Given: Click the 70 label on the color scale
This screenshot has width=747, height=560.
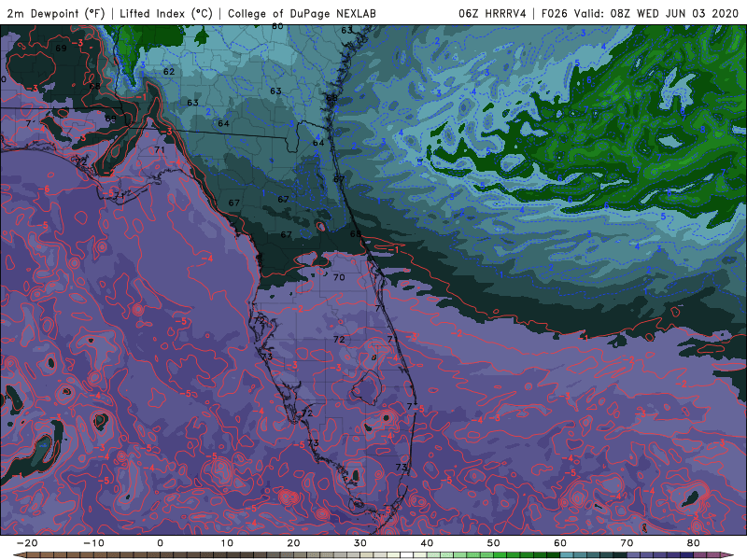Looking at the screenshot, I should tap(627, 543).
